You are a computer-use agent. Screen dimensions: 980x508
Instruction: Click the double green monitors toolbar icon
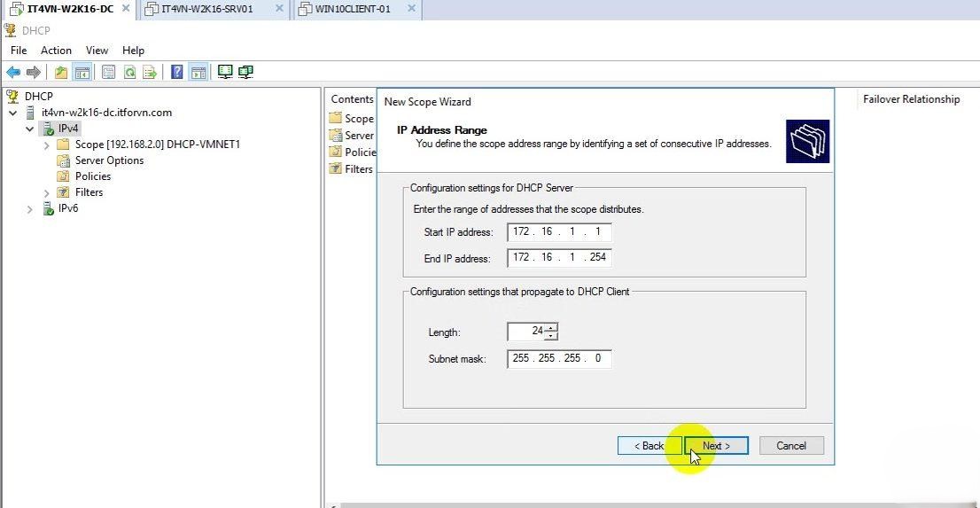pos(245,72)
